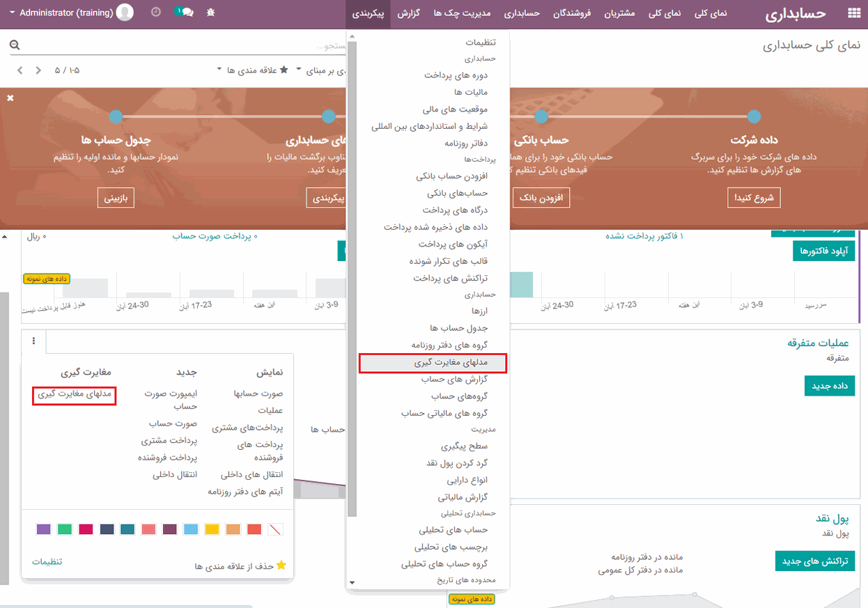Click the three-dot kebab menu on the card
This screenshot has width=868, height=608.
click(33, 341)
